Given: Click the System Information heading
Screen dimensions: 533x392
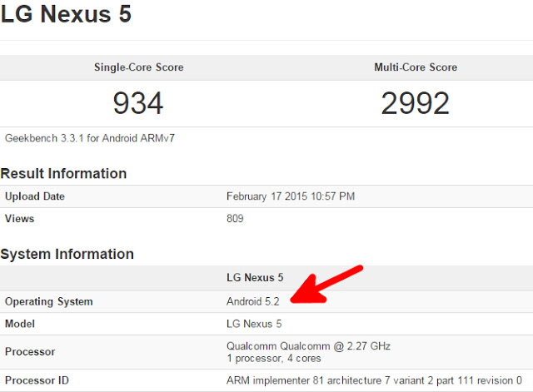Looking at the screenshot, I should point(67,254).
